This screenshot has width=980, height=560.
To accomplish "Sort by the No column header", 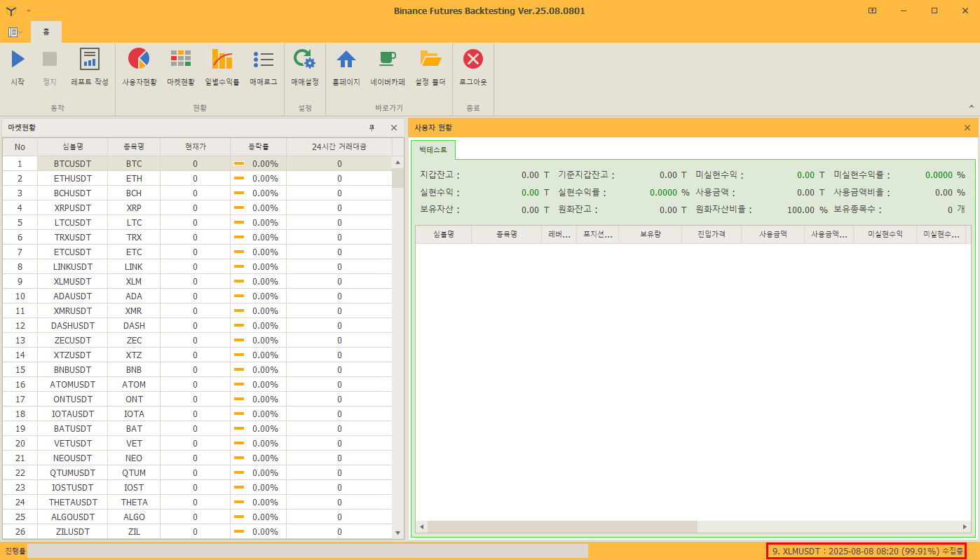I will (x=20, y=146).
